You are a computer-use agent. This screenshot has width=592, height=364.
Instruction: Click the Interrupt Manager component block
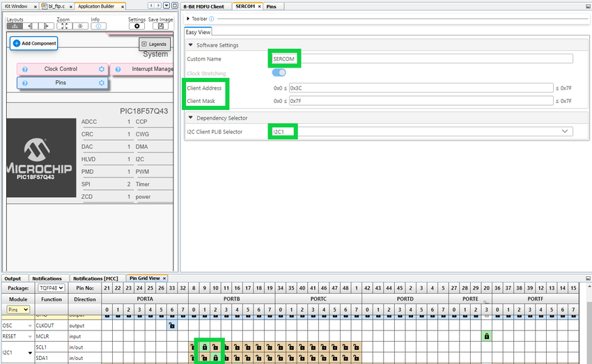[x=142, y=70]
